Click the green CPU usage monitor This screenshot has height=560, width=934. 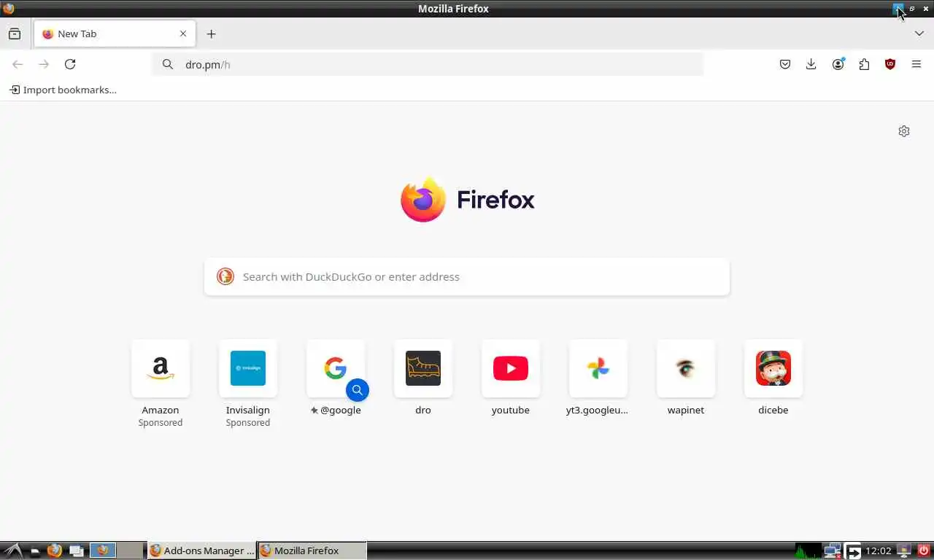808,551
